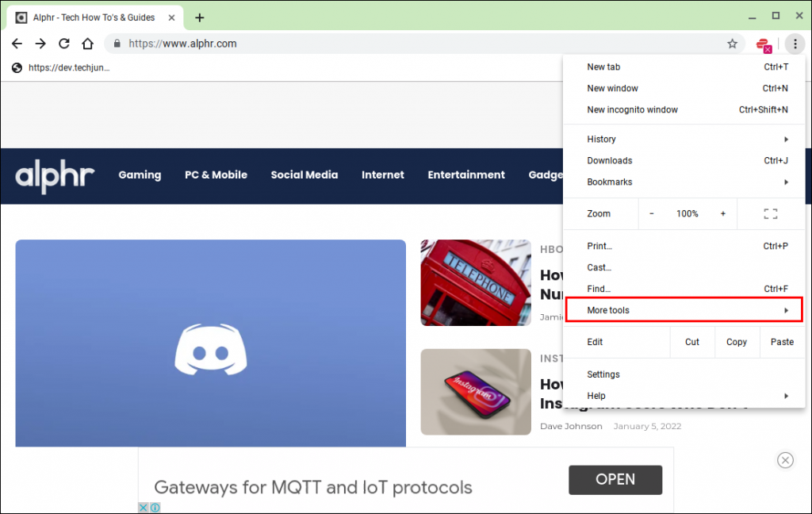This screenshot has width=812, height=514.
Task: Open a new tab with the plus icon
Action: (199, 17)
